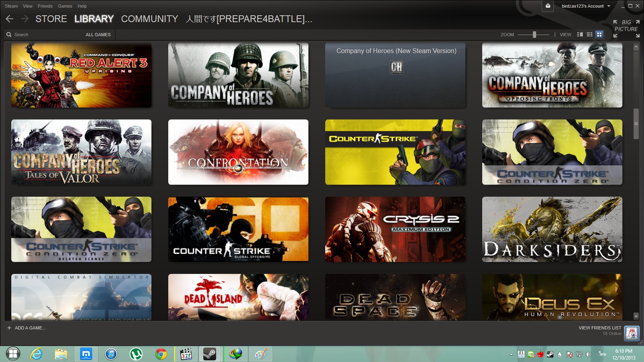Open Paint from the taskbar

coord(260,354)
